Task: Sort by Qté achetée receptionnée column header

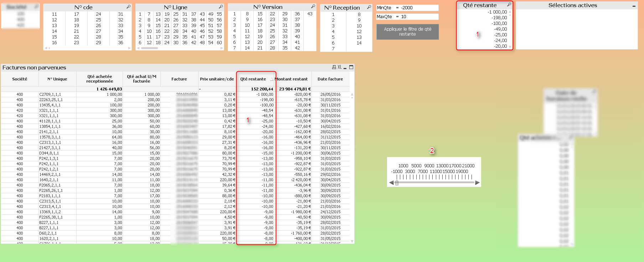Action: coord(100,79)
